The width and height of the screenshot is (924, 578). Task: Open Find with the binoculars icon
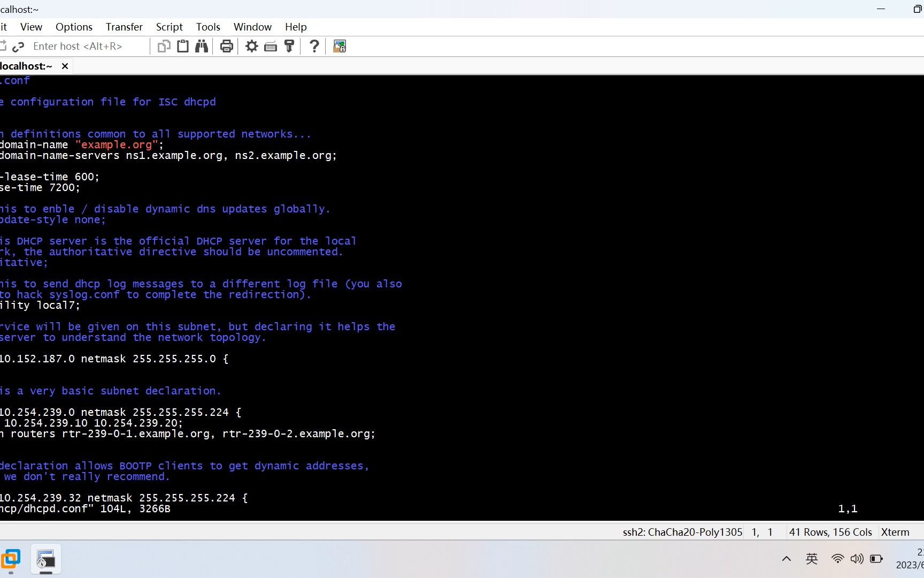click(x=202, y=47)
